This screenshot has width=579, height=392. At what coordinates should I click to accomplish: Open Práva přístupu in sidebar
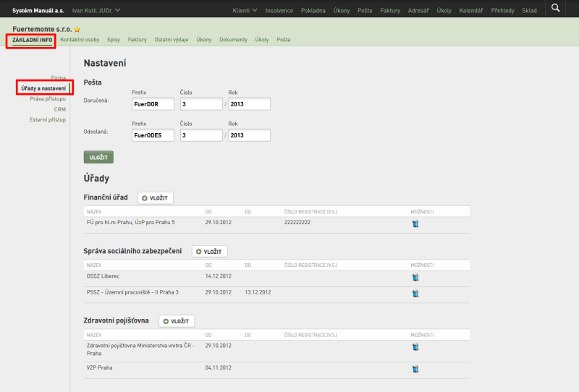48,98
